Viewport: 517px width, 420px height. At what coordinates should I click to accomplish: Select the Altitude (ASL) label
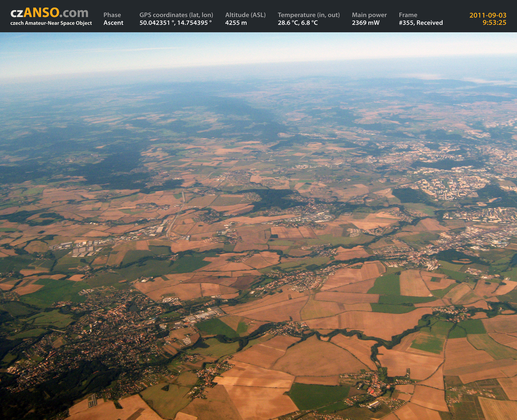click(x=245, y=15)
